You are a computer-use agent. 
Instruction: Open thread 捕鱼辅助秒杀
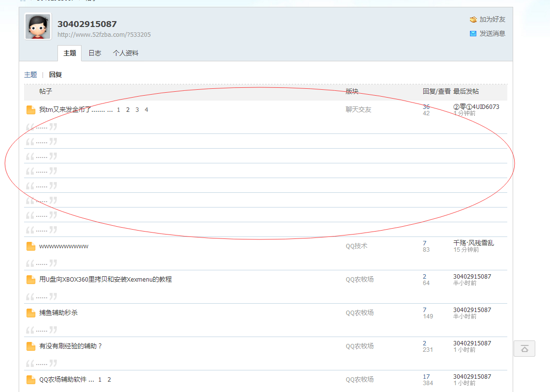pos(58,313)
